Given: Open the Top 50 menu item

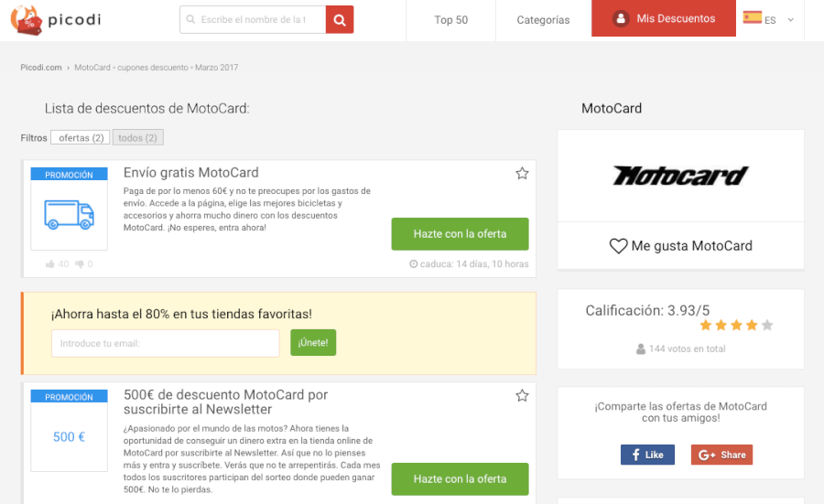Looking at the screenshot, I should [450, 19].
